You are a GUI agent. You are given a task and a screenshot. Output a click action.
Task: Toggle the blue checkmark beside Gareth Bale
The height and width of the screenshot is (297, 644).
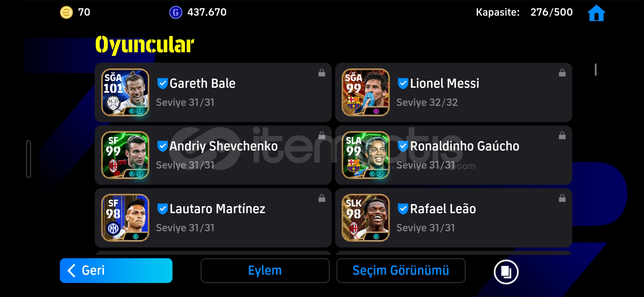tap(162, 83)
